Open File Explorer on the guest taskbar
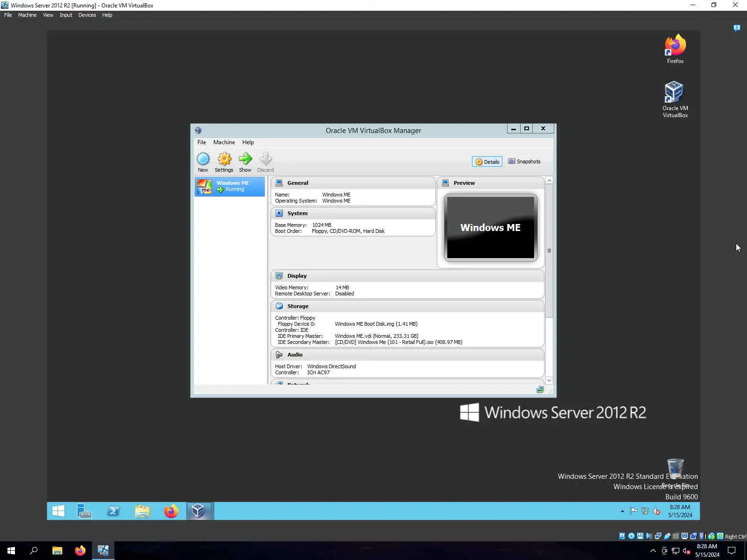This screenshot has width=747, height=560. pyautogui.click(x=142, y=511)
